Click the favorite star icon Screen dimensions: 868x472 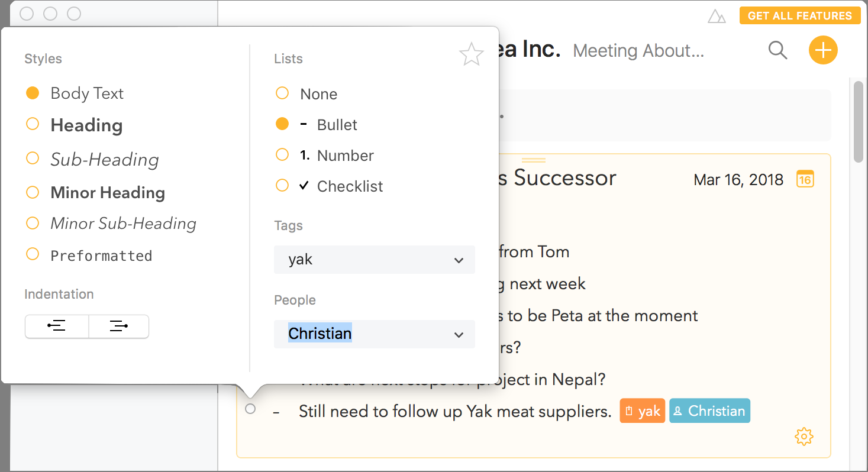(471, 54)
